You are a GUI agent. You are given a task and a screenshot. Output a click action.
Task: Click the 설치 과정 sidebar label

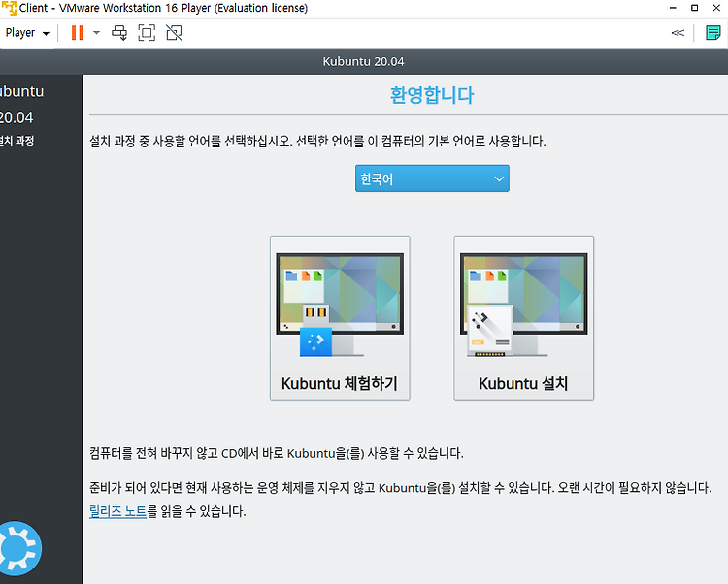17,141
